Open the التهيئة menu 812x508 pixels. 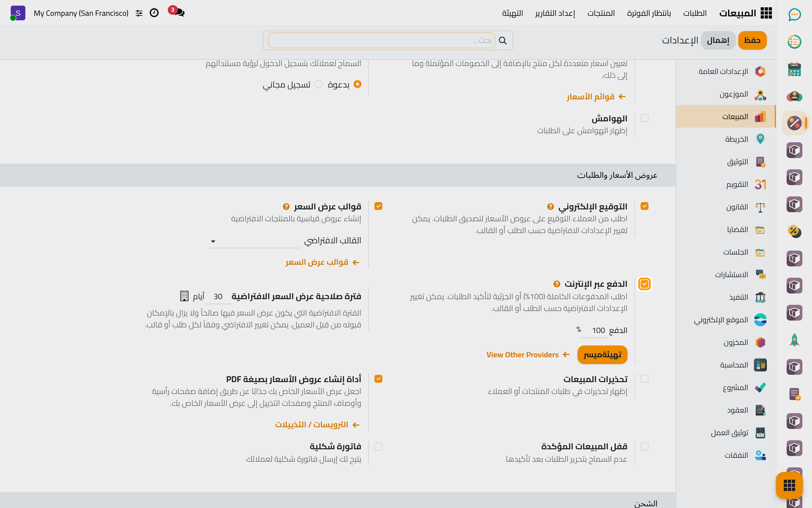click(513, 13)
